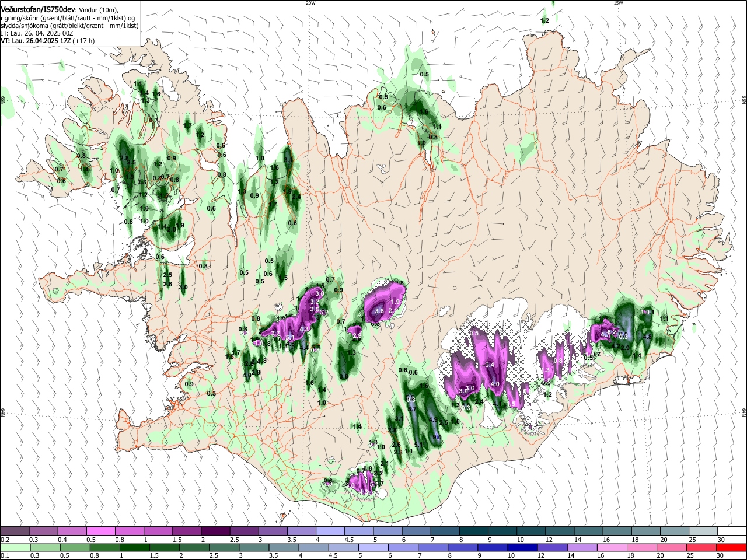747x560 pixels.
Task: Click the pale pink swatch labeled 16 in rain legend
Action: coord(611,547)
